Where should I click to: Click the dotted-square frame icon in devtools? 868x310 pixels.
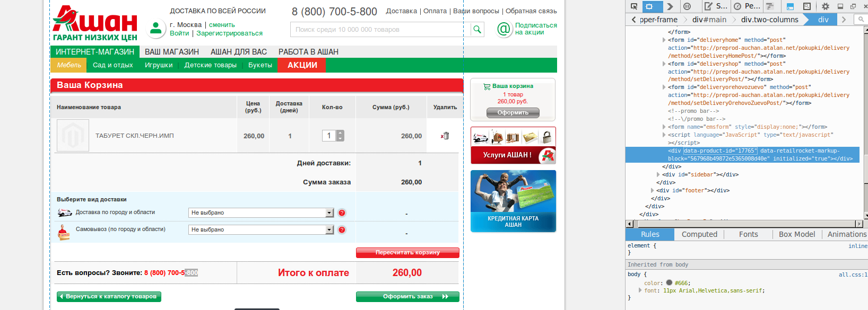click(807, 6)
